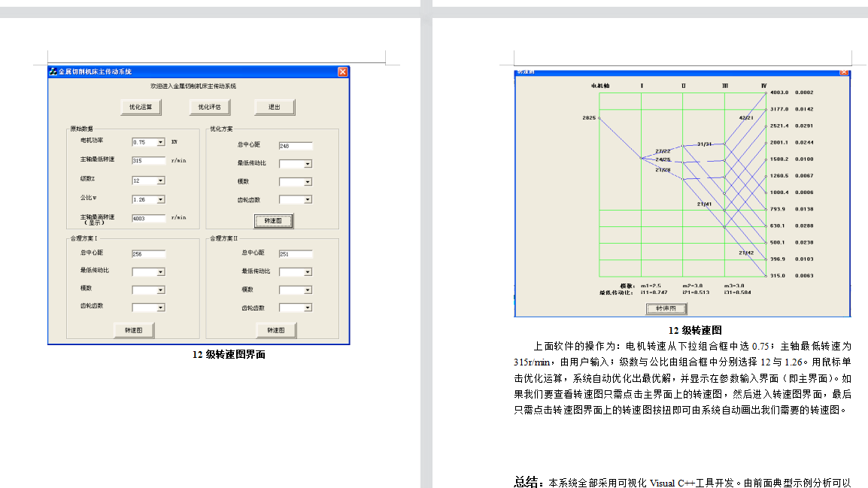The image size is (868, 488).
Task: Click the app icon in main window title bar
Action: coord(53,71)
